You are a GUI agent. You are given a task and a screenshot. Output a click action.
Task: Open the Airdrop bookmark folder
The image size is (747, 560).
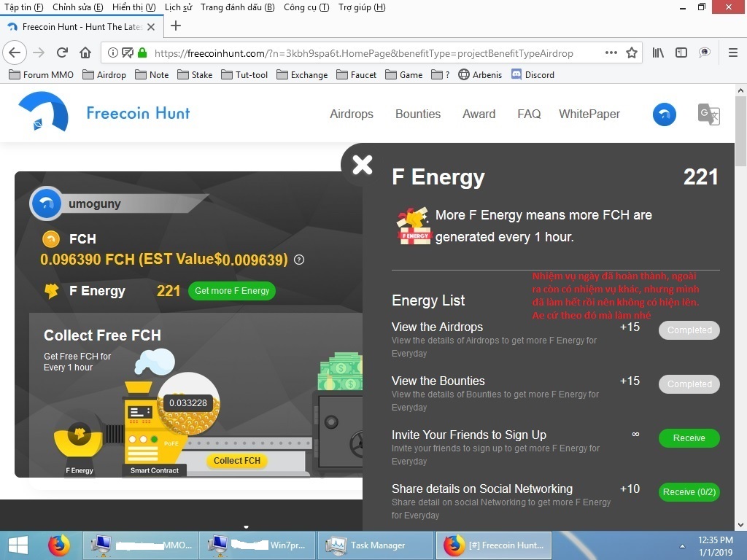[x=104, y=75]
